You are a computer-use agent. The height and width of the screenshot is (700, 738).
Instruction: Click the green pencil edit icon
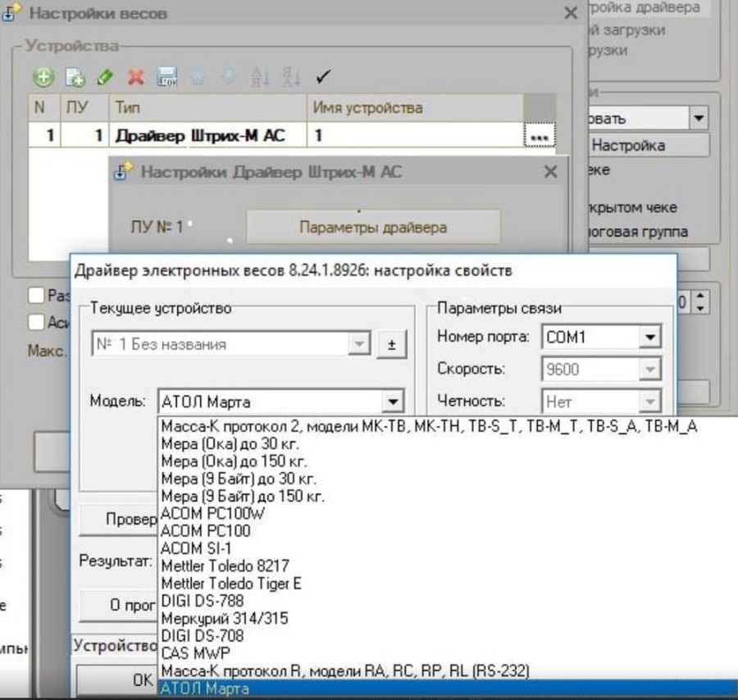[105, 77]
